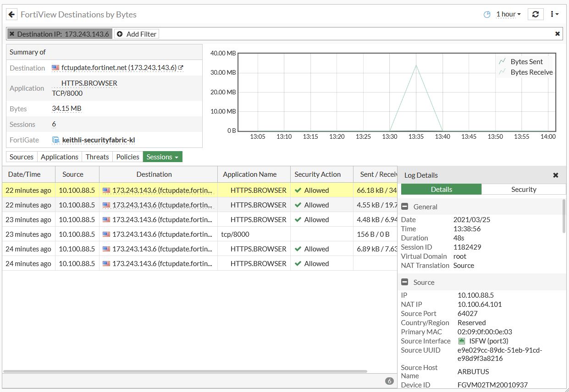Screen dimensions: 569x392
Task: Remove the Destination IP filter tag
Action: tap(12, 34)
